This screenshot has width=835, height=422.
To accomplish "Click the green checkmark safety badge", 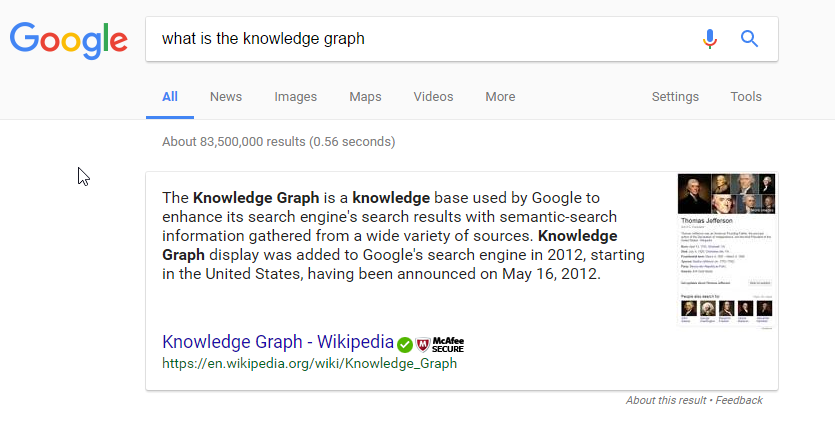I will [x=405, y=344].
